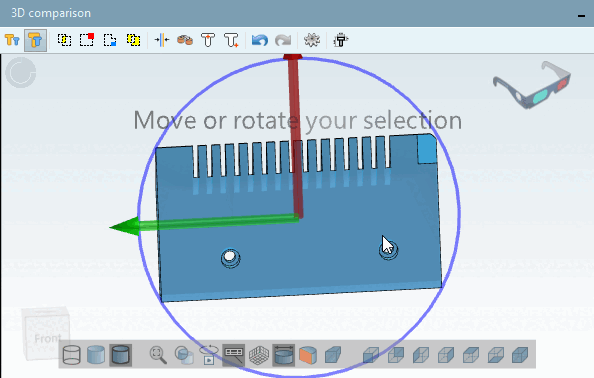Click the selection icon with red corner
594x378 pixels.
(x=87, y=40)
